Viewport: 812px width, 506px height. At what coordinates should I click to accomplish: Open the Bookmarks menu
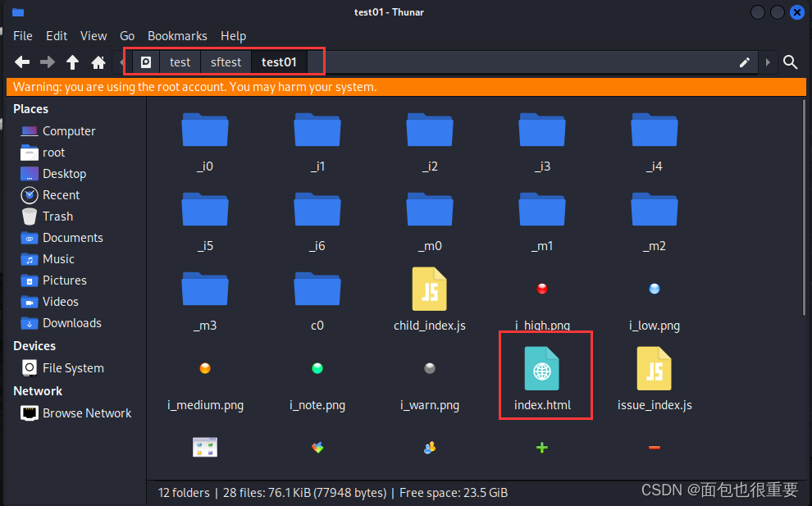(177, 36)
